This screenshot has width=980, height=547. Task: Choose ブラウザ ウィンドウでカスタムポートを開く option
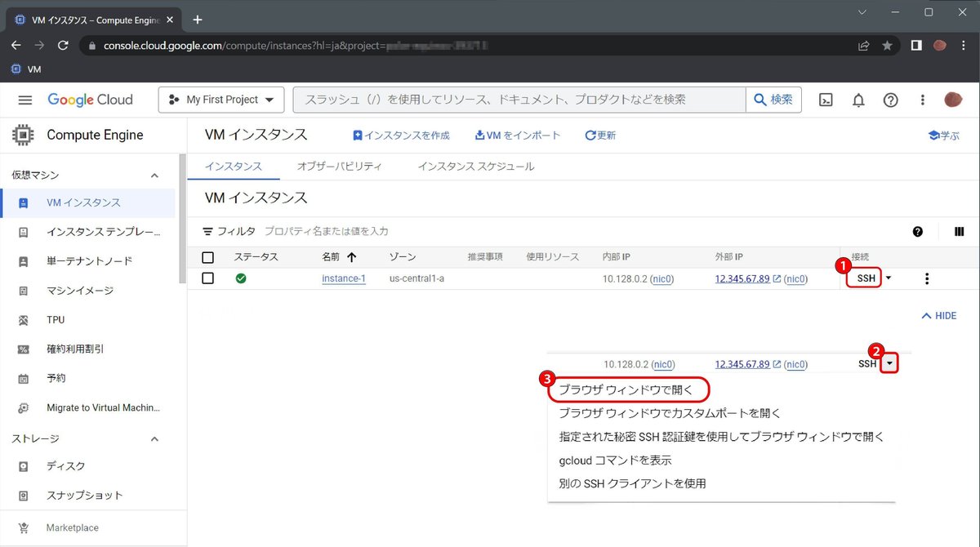670,413
